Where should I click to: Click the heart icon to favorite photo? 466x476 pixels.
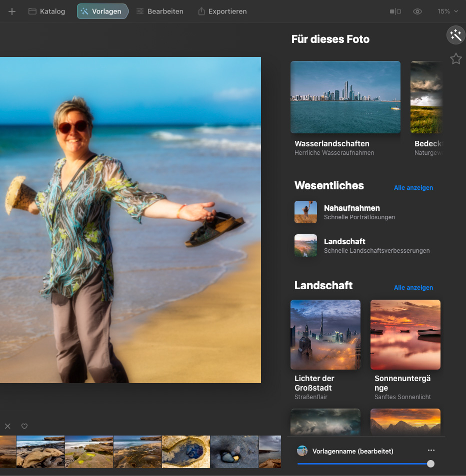pos(24,426)
